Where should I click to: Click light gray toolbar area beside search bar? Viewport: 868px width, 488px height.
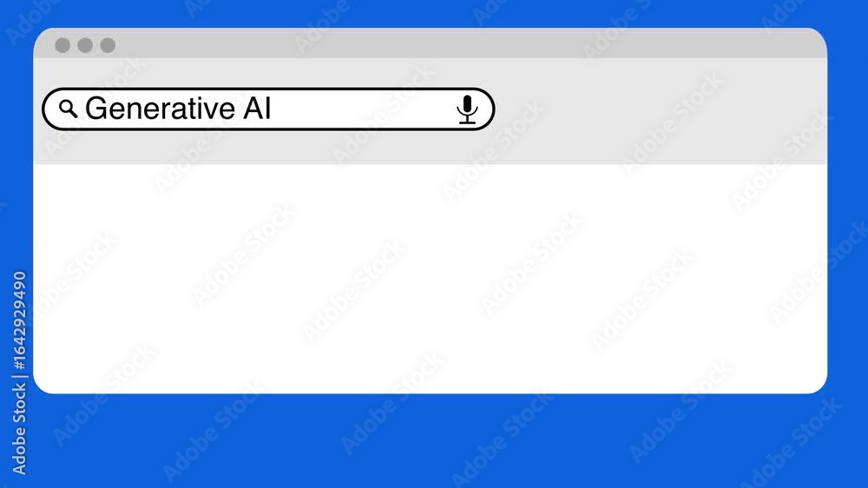659,109
